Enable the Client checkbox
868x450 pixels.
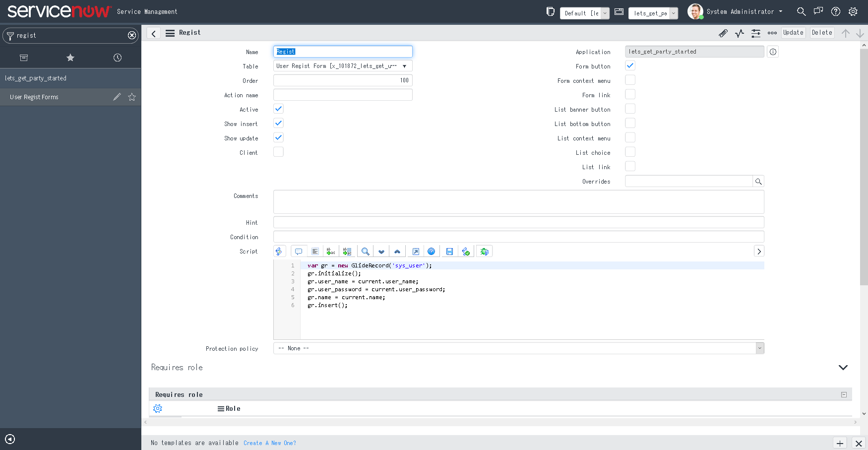click(278, 152)
